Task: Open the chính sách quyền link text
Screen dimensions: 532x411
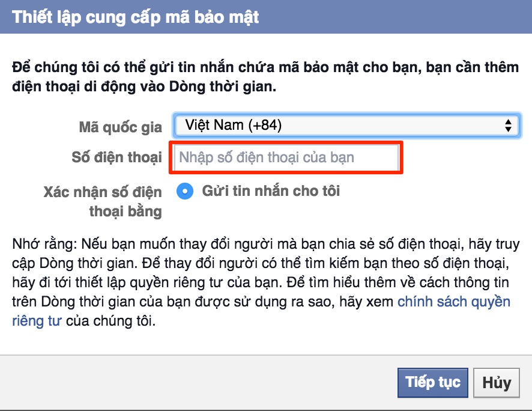Action: (x=453, y=302)
